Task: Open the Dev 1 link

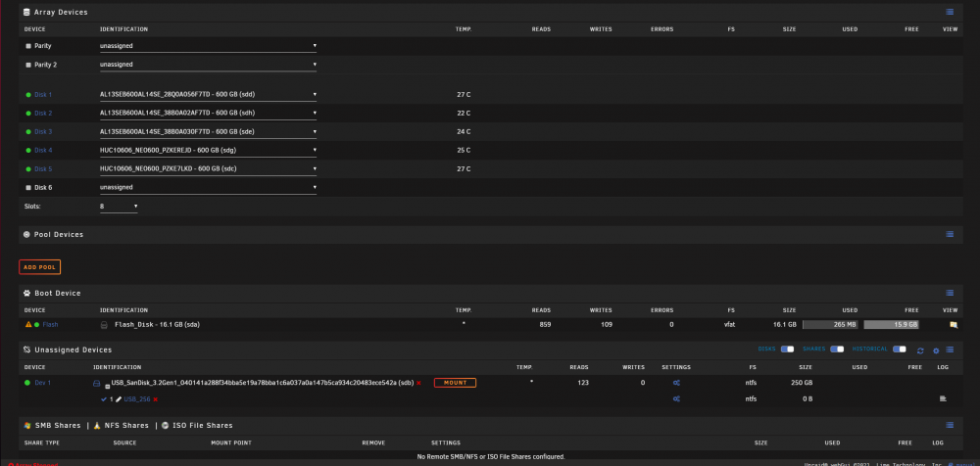Action: 42,382
